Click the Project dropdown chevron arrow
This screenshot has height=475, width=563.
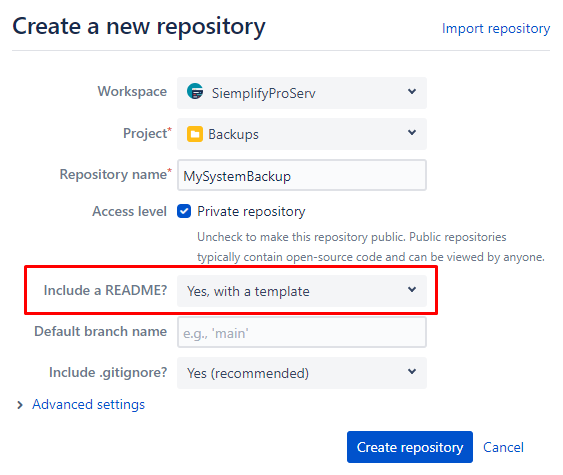coord(412,132)
